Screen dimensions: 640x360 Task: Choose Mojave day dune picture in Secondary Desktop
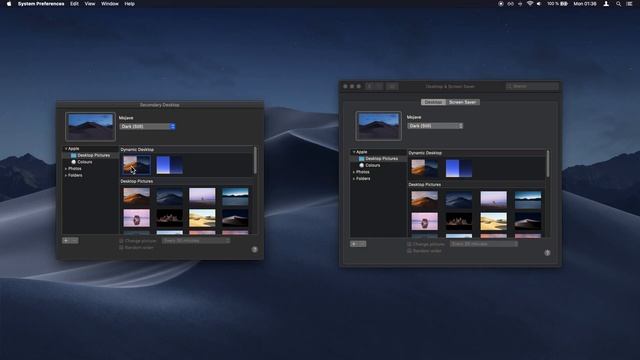137,196
